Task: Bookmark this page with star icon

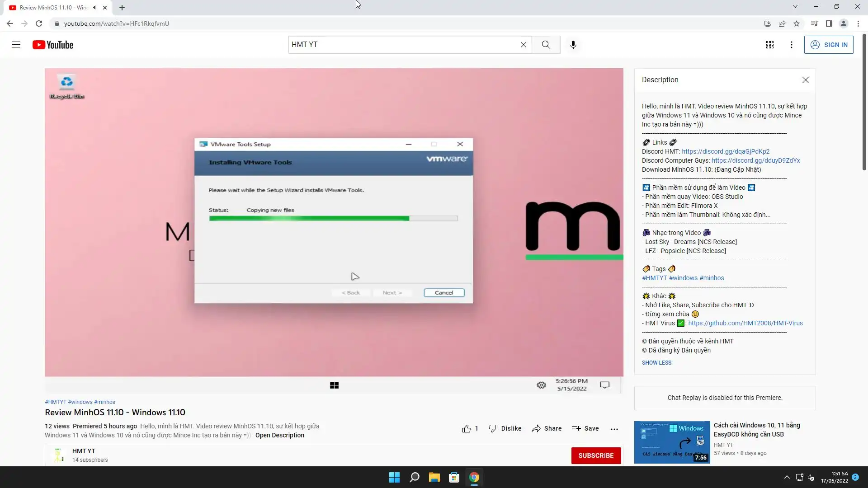Action: [797, 23]
